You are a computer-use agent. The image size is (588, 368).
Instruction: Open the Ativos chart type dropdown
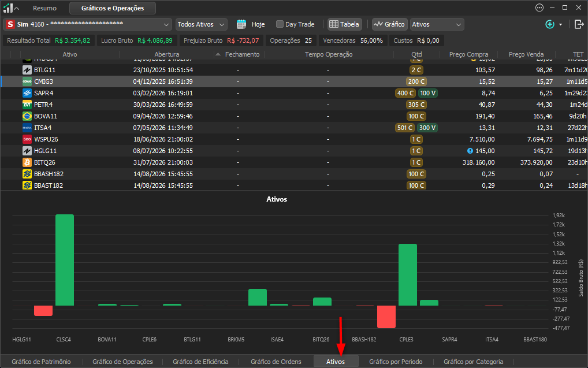point(437,24)
